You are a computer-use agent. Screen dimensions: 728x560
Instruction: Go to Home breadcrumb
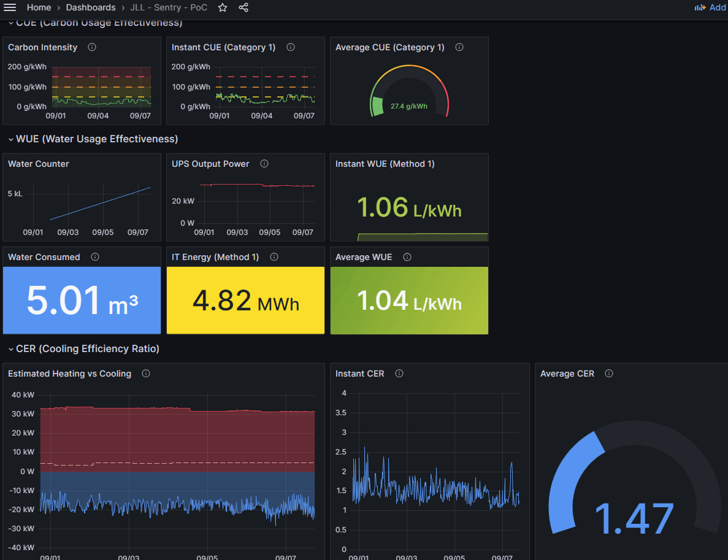(39, 7)
